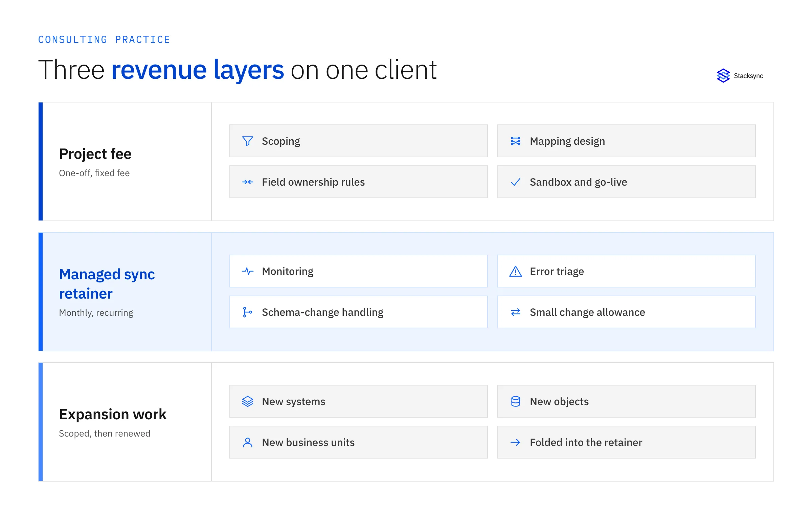The image size is (812, 514).
Task: Click the funnel icon beside Scoping
Action: tap(247, 141)
